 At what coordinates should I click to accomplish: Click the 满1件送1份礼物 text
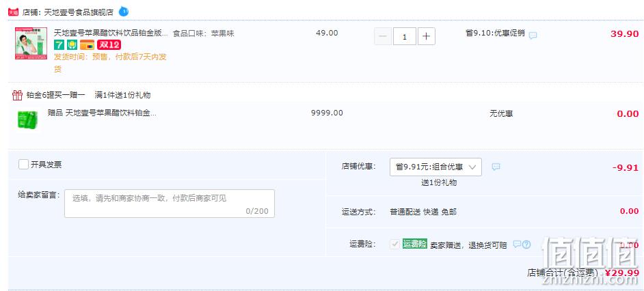pyautogui.click(x=122, y=95)
